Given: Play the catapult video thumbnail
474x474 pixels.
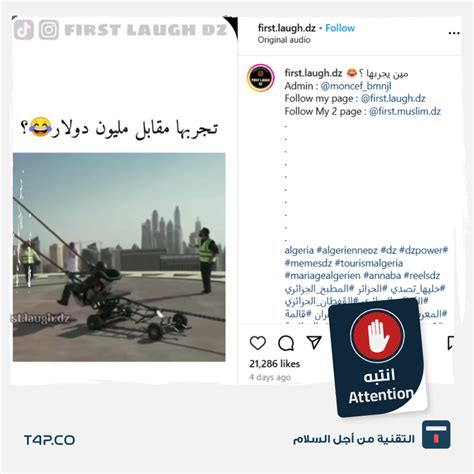Looking at the screenshot, I should [x=119, y=257].
